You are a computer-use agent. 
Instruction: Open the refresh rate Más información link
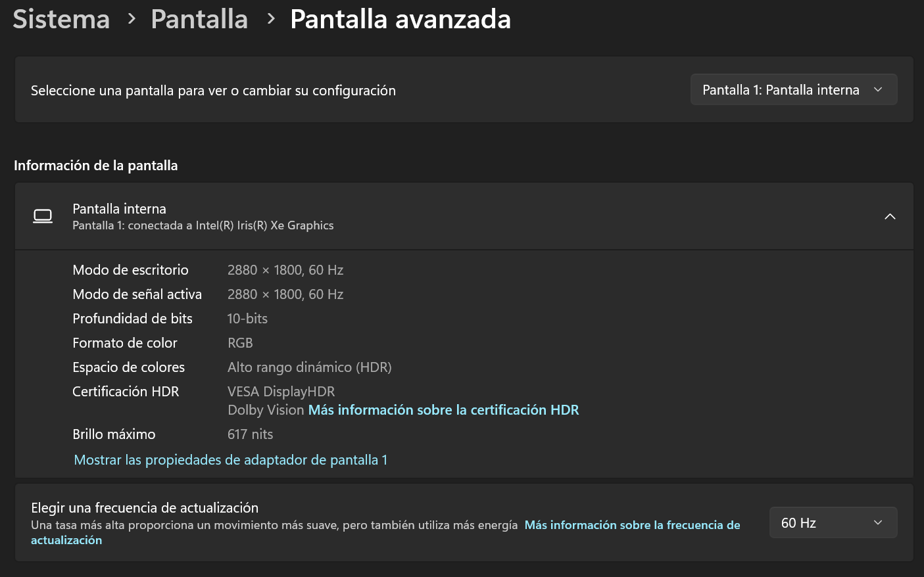(x=631, y=525)
